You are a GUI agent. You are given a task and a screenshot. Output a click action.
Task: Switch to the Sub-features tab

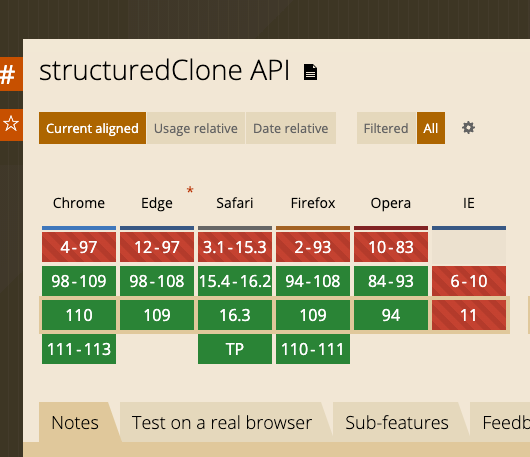397,423
